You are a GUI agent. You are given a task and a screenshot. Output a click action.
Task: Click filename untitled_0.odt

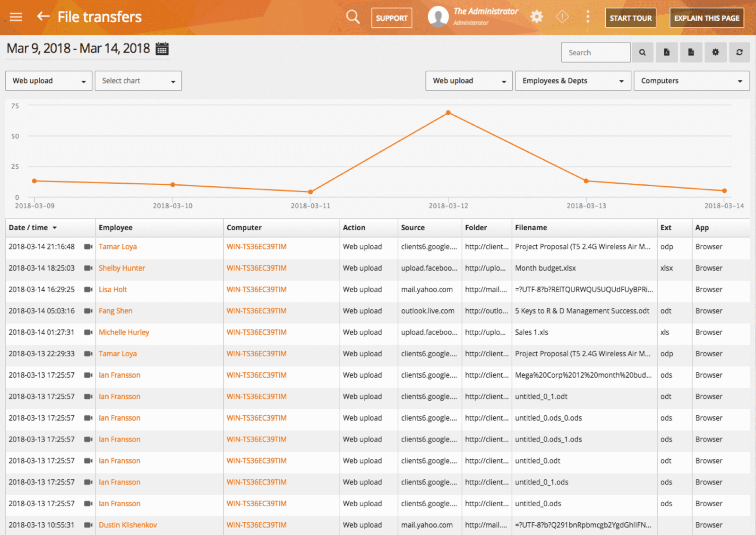click(538, 461)
